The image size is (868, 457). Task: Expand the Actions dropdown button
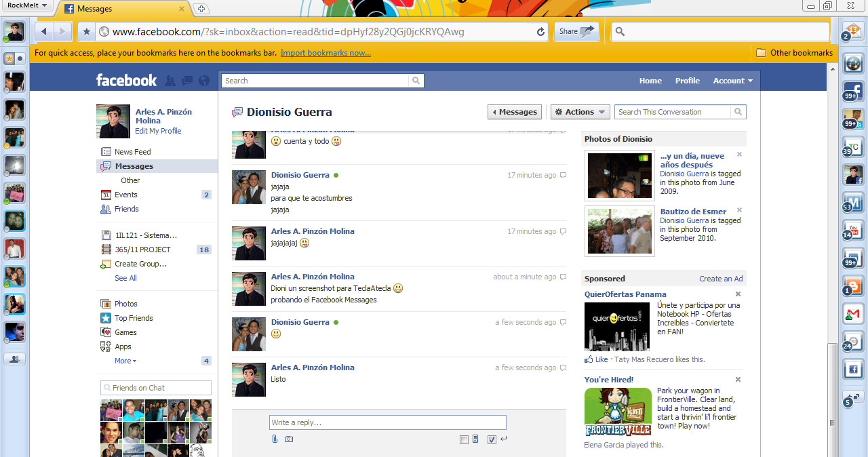(580, 112)
